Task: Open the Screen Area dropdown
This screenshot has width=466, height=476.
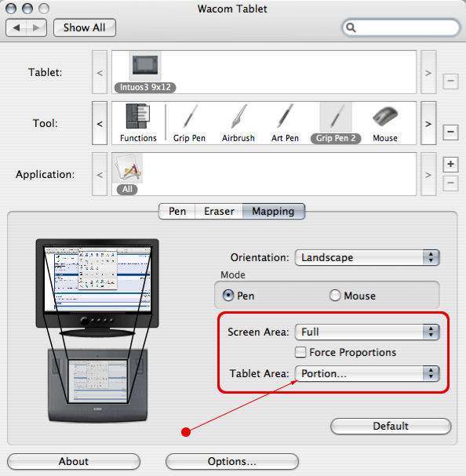Action: tap(367, 332)
